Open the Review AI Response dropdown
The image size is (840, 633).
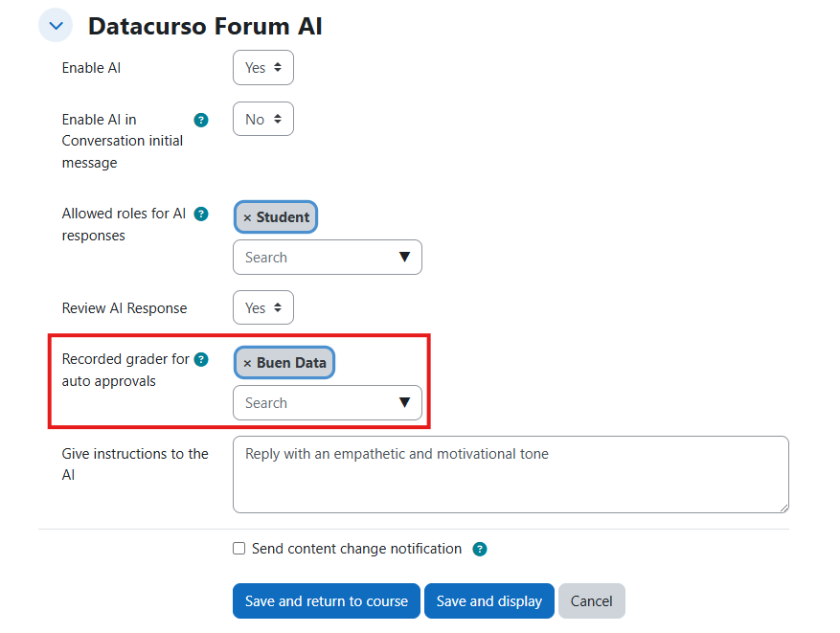click(263, 308)
